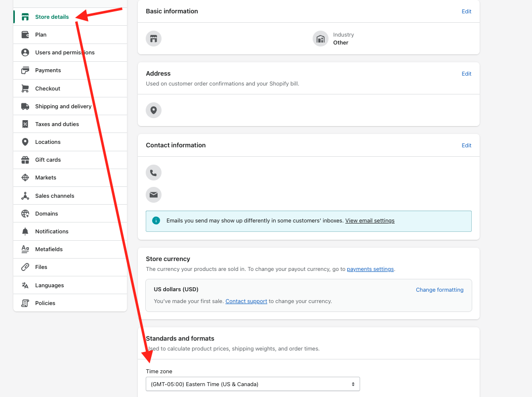Open Locations settings
The image size is (532, 397).
click(70, 142)
